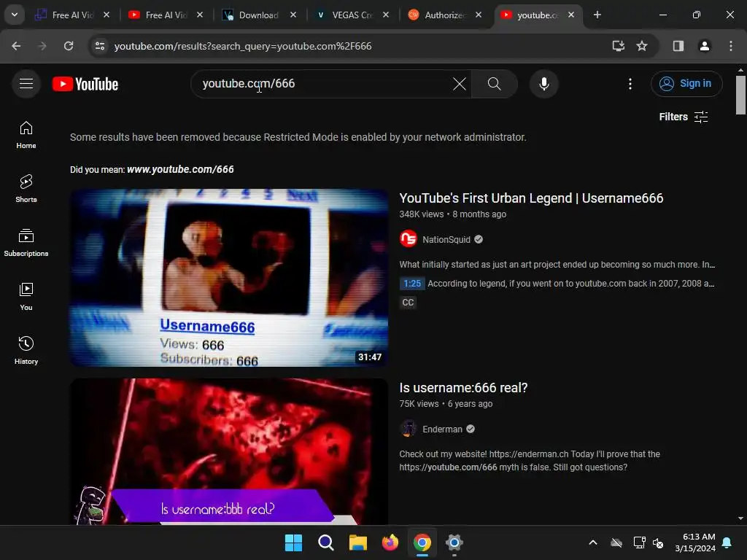Go to the YouTube logo homepage
Screen dimensions: 747x560
85,85
